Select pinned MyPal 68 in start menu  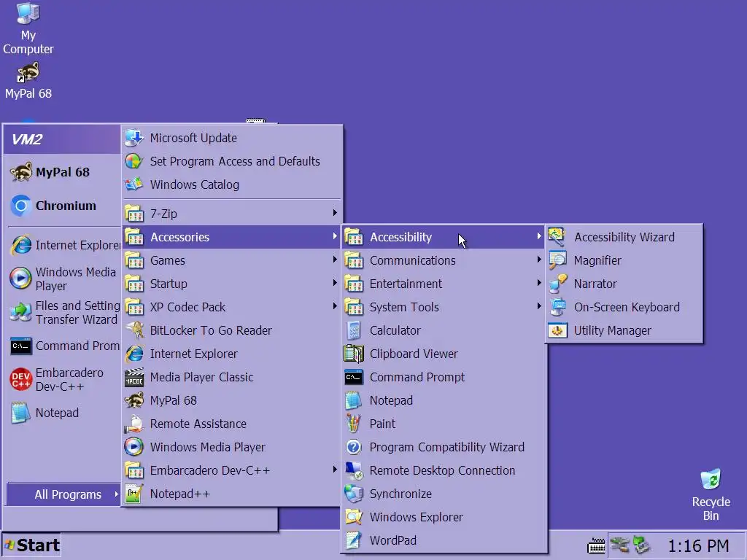coord(63,172)
